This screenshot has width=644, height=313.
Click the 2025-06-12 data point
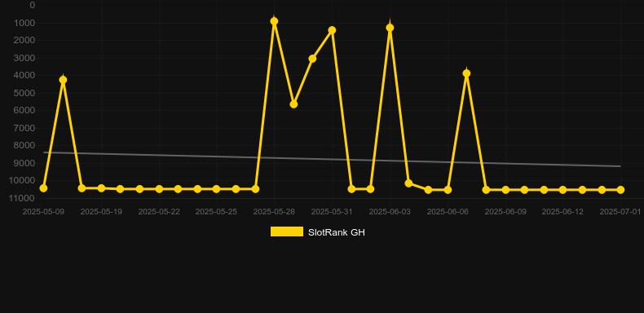coord(562,190)
